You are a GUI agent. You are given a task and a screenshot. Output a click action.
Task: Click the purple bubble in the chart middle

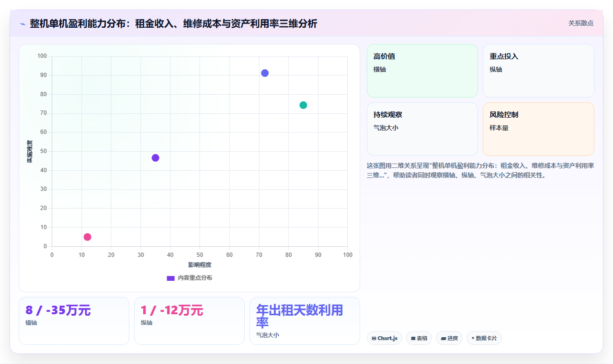pos(155,158)
